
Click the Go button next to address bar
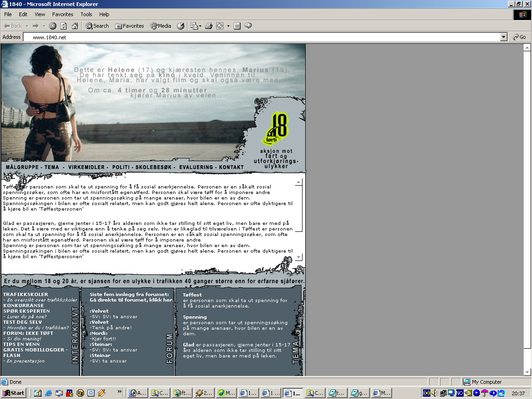(520, 37)
